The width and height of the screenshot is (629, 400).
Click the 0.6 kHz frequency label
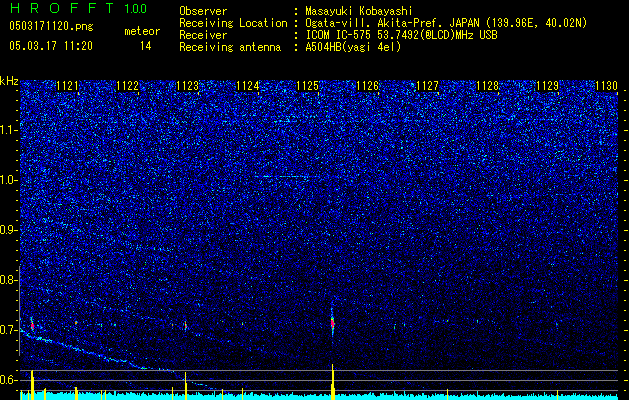(x=8, y=380)
